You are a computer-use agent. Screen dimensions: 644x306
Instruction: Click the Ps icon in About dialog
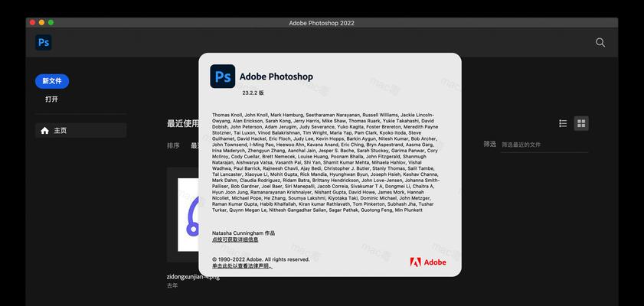coord(223,76)
